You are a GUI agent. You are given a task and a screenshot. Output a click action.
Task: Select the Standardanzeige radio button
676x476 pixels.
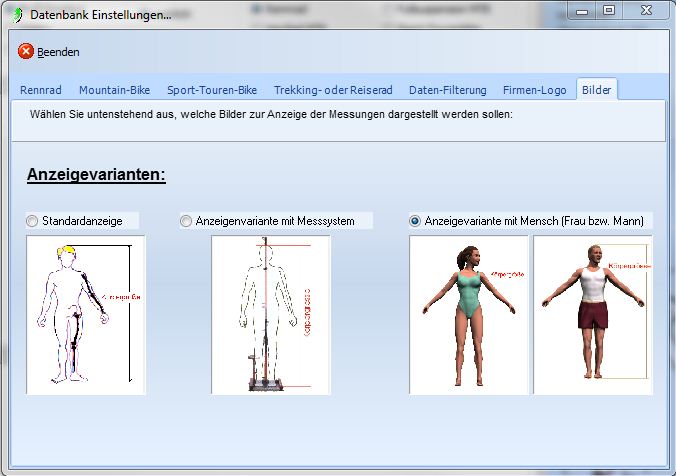point(33,220)
